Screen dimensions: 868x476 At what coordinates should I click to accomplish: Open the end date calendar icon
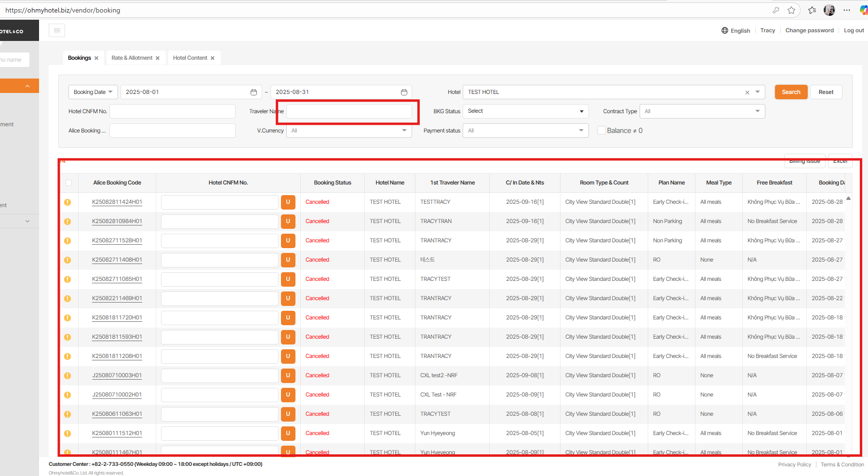point(404,92)
